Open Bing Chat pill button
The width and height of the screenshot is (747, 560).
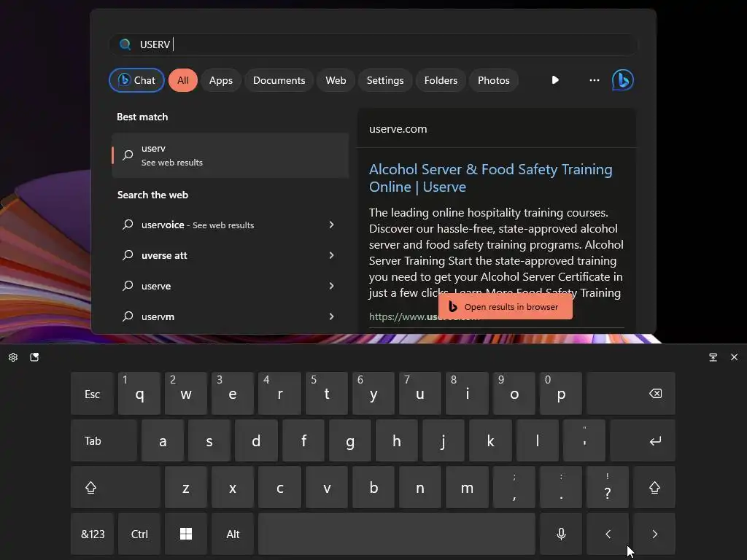(x=136, y=80)
